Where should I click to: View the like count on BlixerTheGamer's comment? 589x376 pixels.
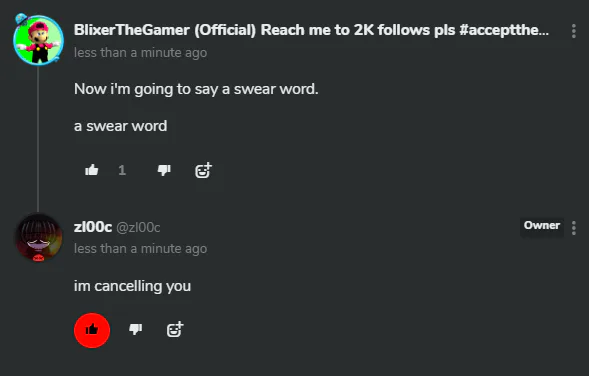pyautogui.click(x=122, y=171)
